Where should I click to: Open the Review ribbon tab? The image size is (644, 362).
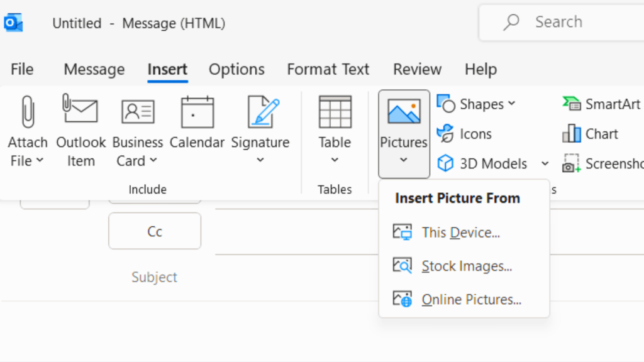(x=417, y=69)
